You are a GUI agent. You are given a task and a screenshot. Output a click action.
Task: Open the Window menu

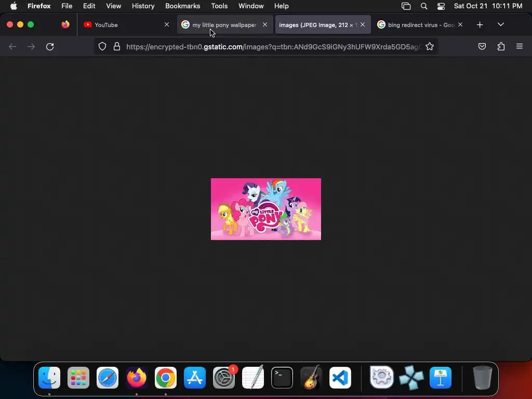click(x=251, y=6)
